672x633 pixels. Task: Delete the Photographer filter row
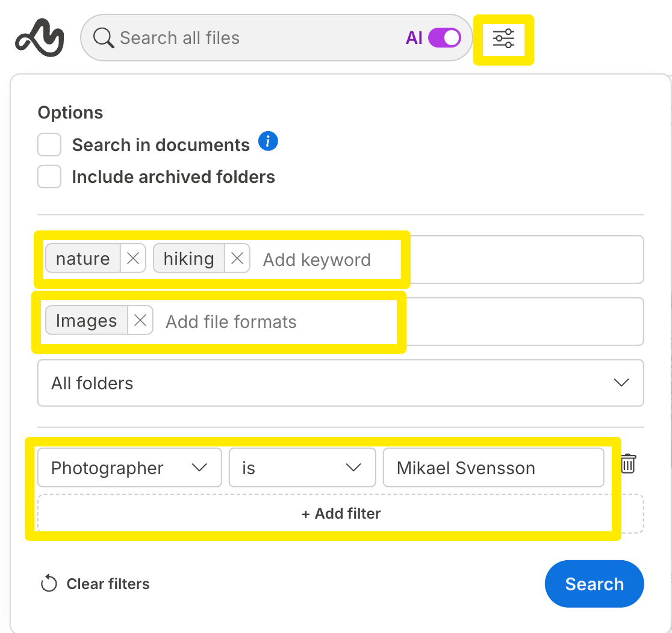628,464
